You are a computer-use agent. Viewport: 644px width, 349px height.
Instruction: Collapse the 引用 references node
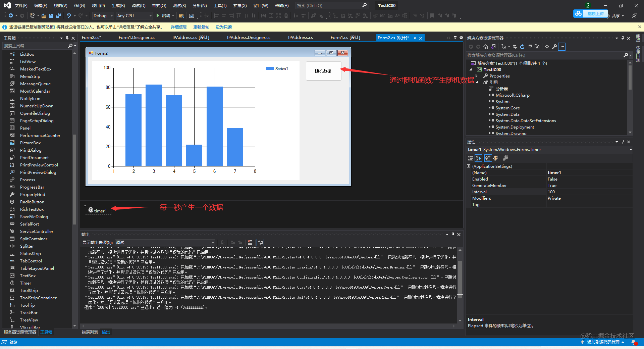[476, 83]
